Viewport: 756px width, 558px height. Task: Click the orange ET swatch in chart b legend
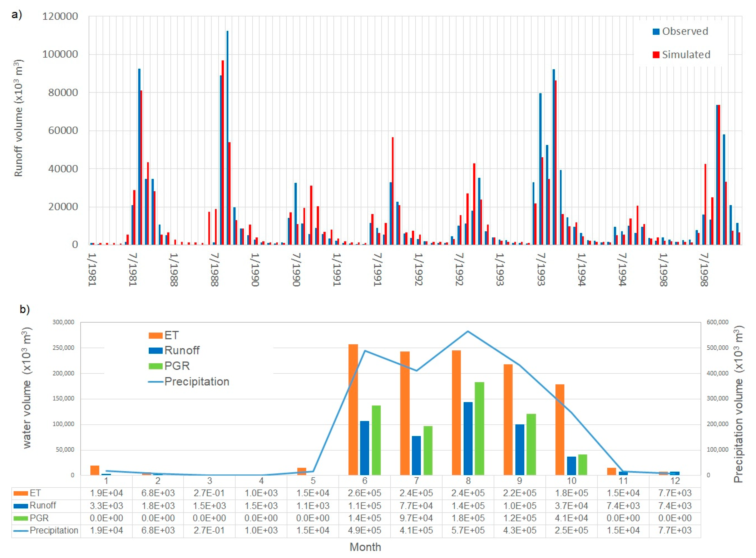pos(155,336)
